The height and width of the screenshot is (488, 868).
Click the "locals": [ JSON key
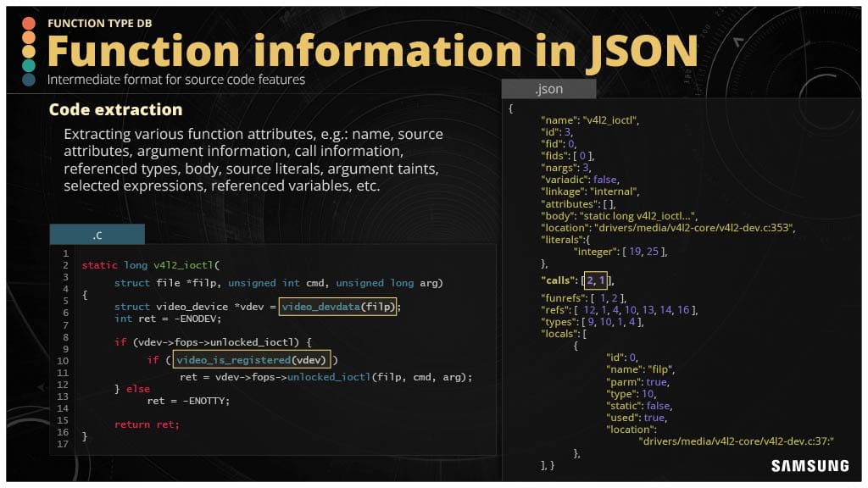[563, 334]
